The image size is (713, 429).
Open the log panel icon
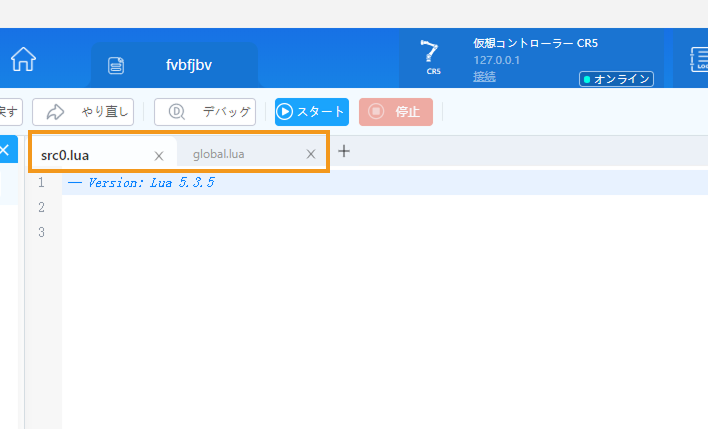699,59
